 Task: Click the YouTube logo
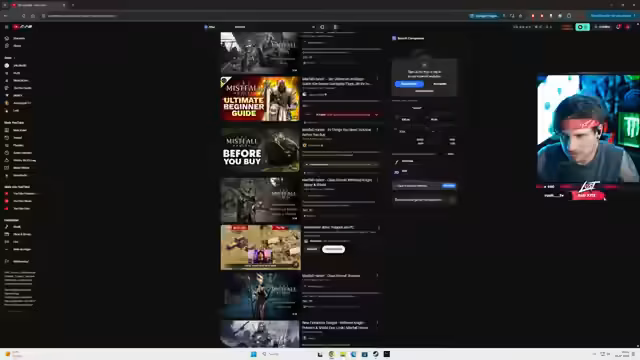click(22, 27)
